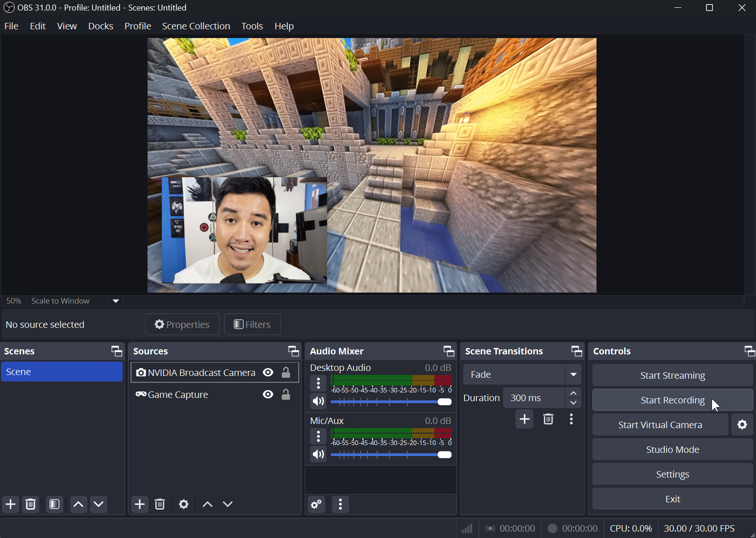This screenshot has width=756, height=538.
Task: Open the preview zoom level dropdown
Action: point(115,301)
